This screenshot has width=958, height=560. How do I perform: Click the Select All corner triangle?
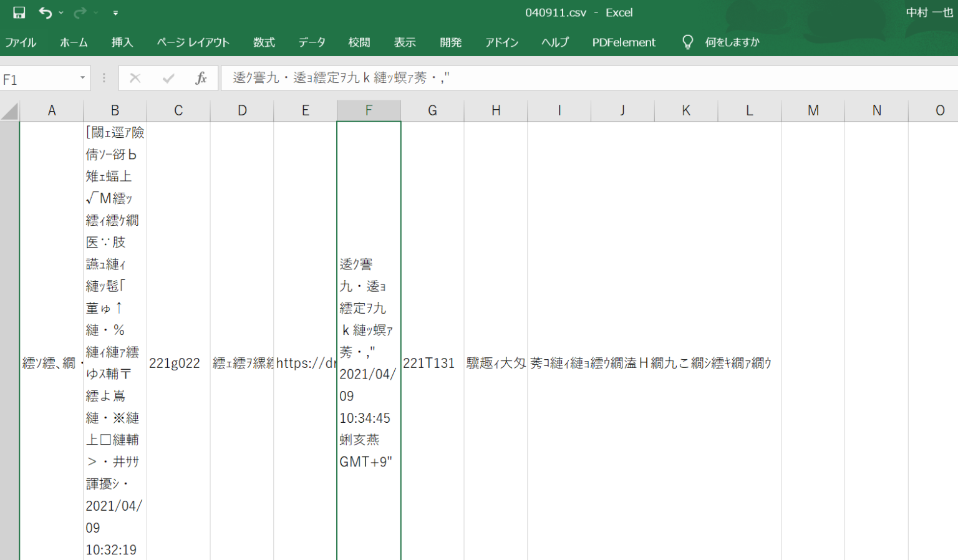(9, 111)
